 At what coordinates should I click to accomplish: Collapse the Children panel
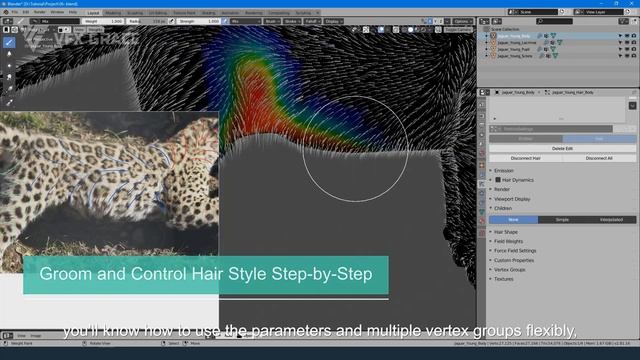pyautogui.click(x=503, y=208)
